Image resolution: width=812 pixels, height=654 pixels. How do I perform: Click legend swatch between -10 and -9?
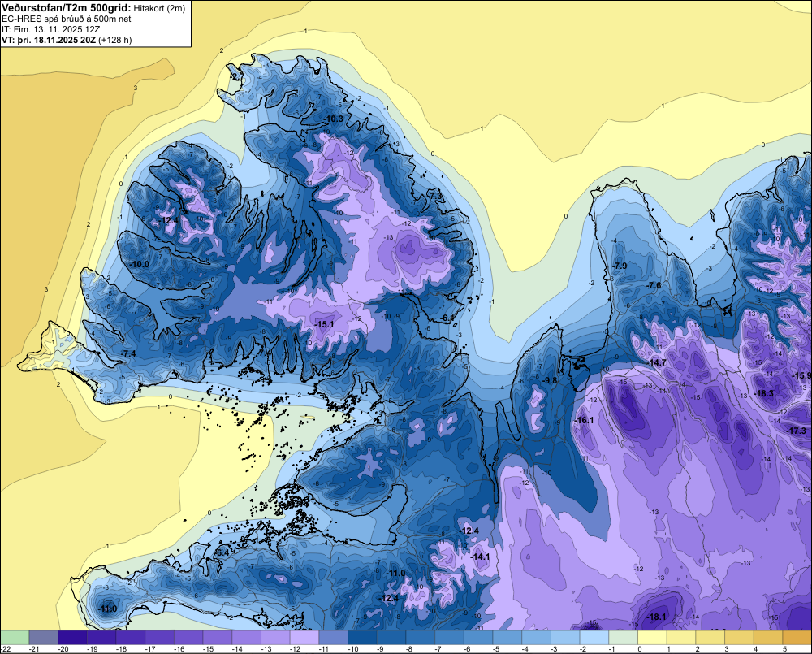[362, 638]
